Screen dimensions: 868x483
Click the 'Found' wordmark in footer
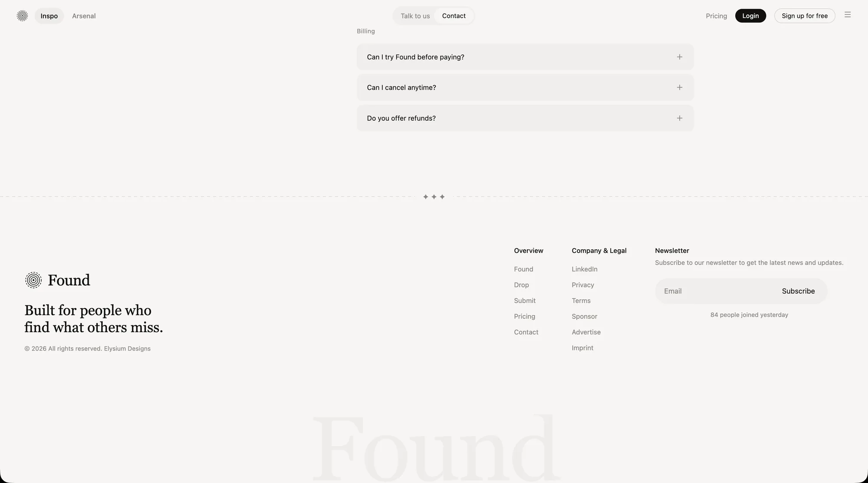tap(69, 280)
